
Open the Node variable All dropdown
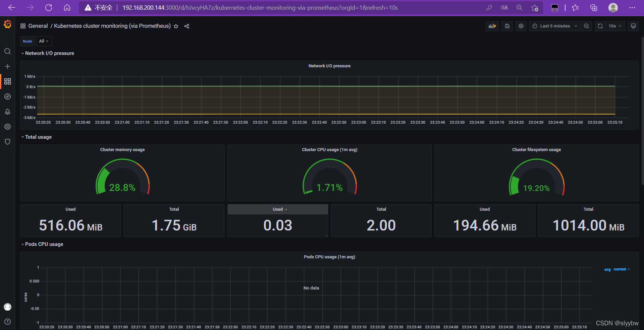pyautogui.click(x=44, y=41)
